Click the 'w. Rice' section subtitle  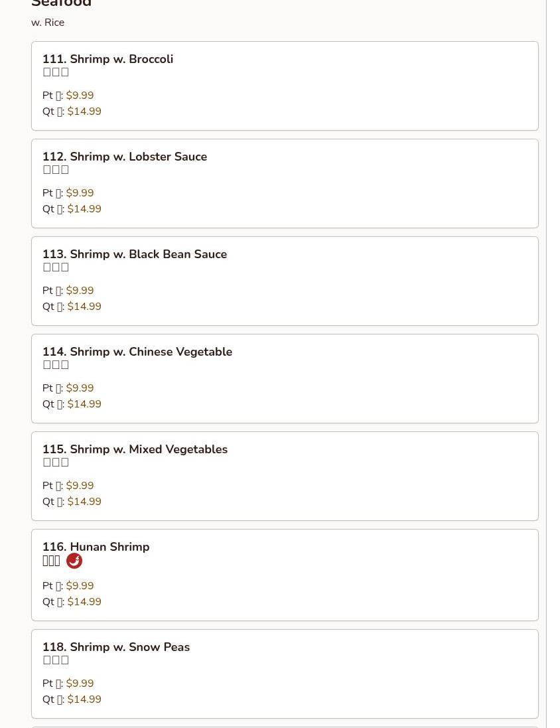[48, 23]
